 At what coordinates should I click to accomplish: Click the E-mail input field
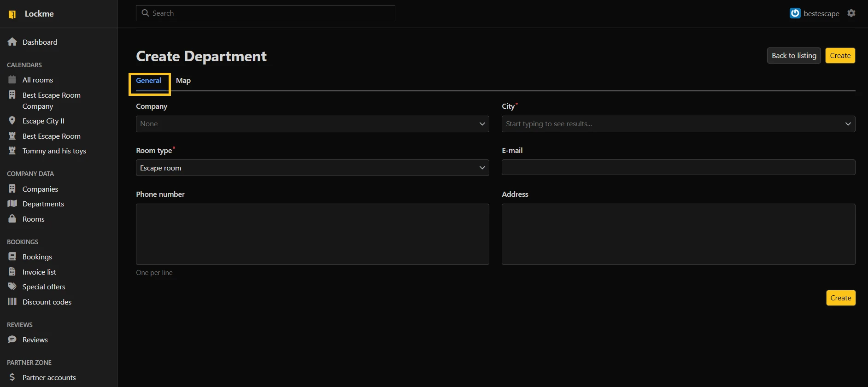point(678,167)
